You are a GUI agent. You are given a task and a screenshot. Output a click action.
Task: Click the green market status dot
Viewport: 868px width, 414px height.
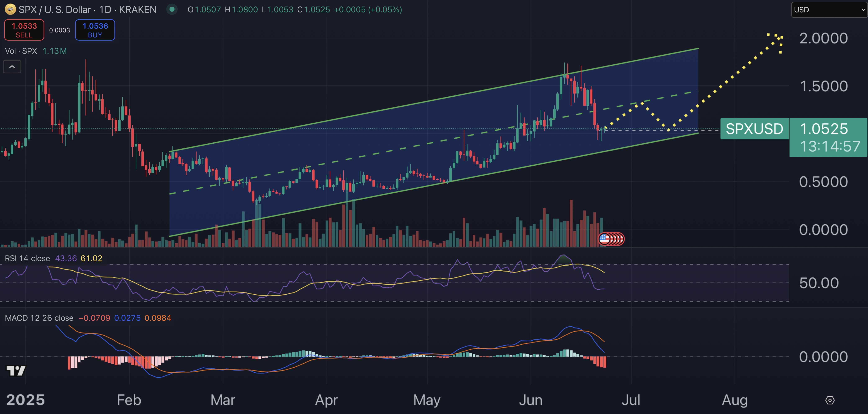click(172, 9)
